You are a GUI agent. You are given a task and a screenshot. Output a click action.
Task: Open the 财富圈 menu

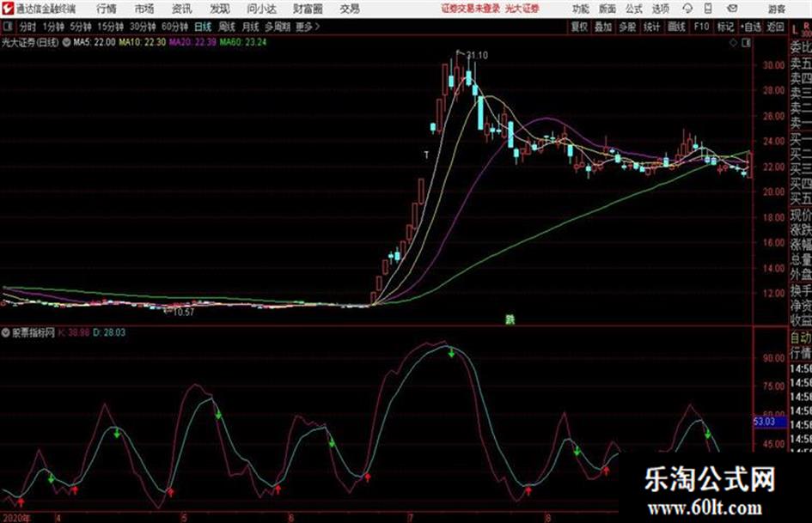(308, 9)
